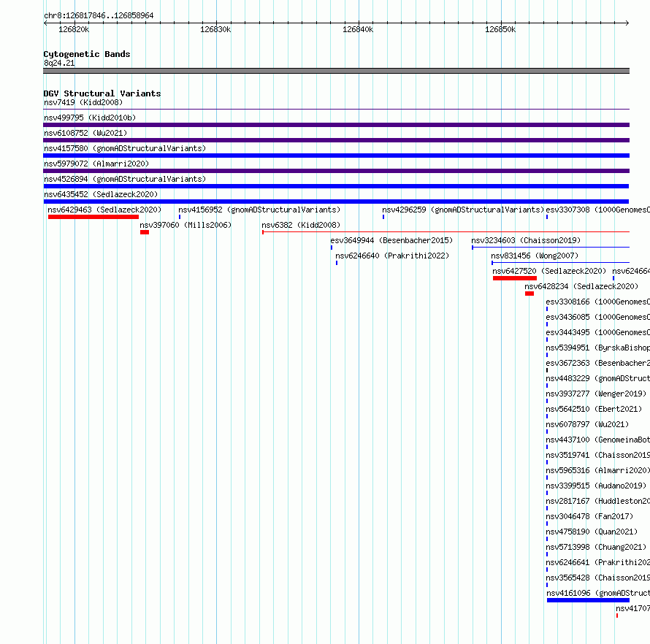Select chr8:126817846..126858964 coordinates text
This screenshot has width=650, height=644.
99,15
